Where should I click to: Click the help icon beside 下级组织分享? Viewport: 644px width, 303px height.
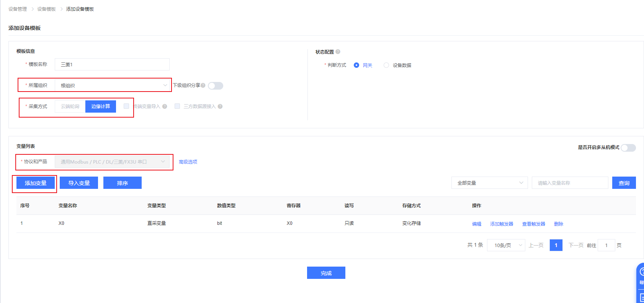(203, 85)
